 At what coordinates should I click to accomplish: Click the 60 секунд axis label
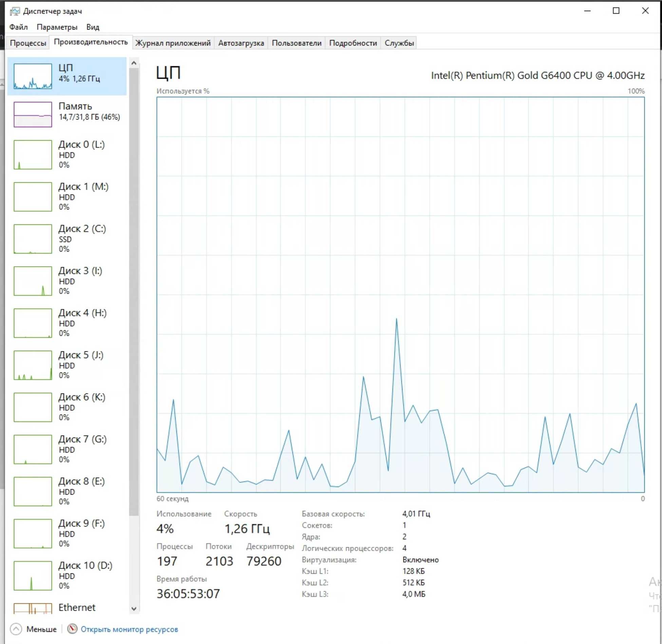pyautogui.click(x=172, y=498)
